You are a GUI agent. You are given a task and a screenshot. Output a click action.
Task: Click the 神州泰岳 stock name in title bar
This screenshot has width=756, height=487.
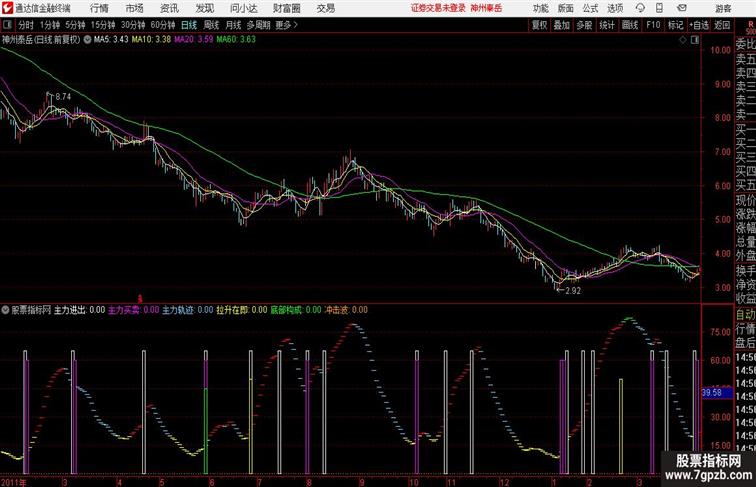pos(486,8)
